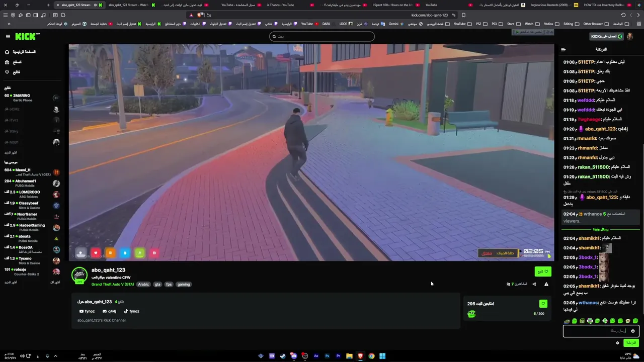Image resolution: width=644 pixels, height=362 pixels.
Task: Open the Kick hamburger menu
Action: (x=8, y=36)
